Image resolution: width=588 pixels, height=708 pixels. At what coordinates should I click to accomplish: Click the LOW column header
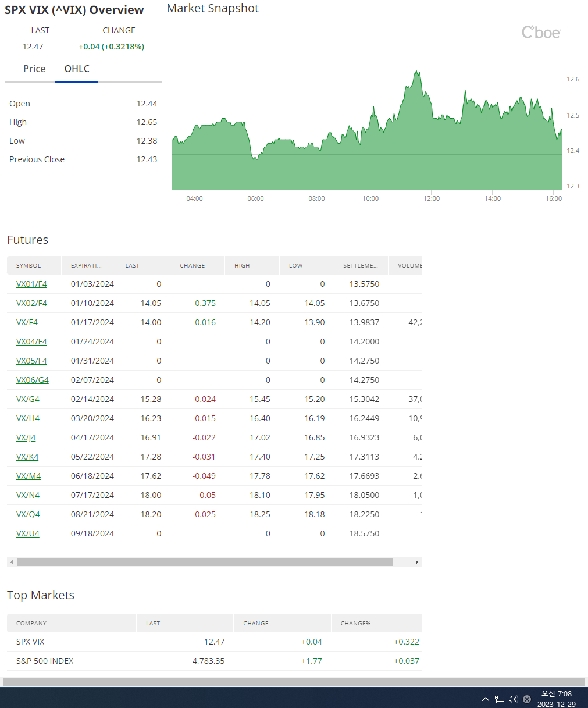[x=307, y=265]
